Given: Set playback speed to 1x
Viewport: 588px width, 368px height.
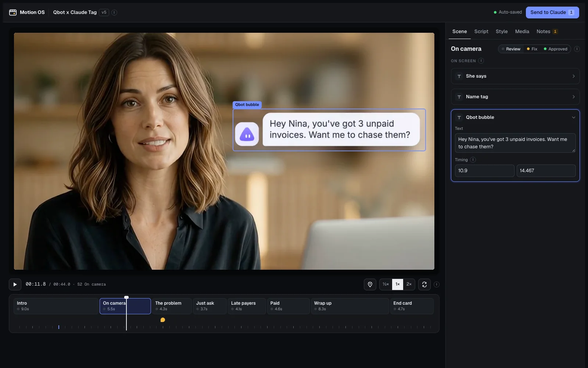Looking at the screenshot, I should click(398, 284).
